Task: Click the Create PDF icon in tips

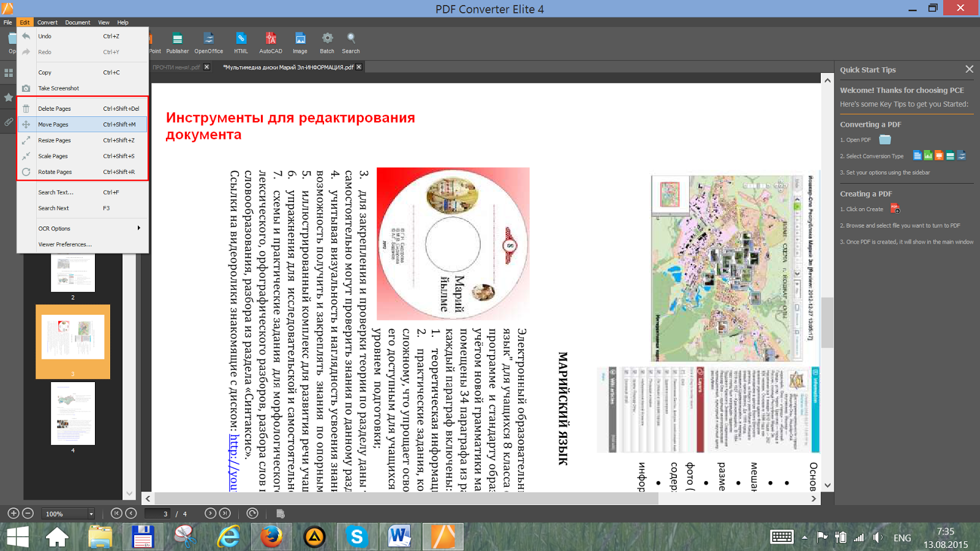Action: pos(895,209)
